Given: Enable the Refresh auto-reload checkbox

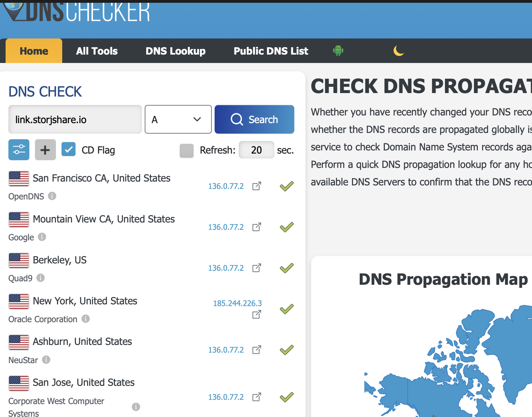Looking at the screenshot, I should 187,150.
